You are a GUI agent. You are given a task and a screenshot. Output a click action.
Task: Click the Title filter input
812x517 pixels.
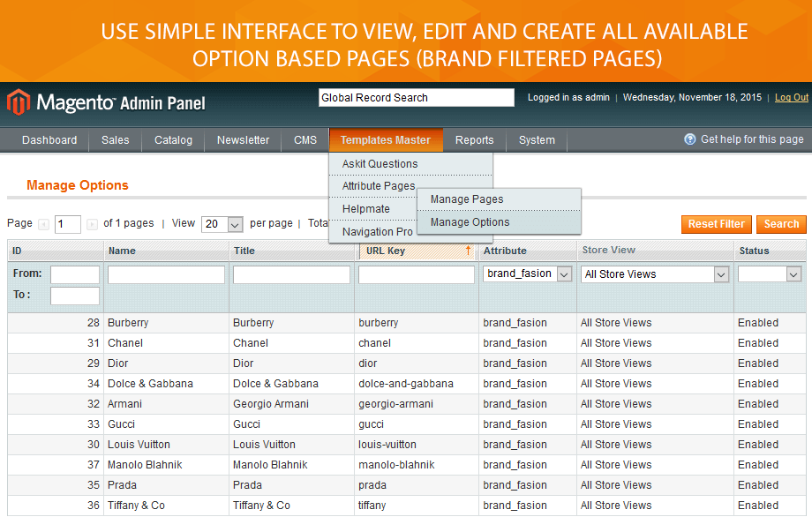coord(291,274)
